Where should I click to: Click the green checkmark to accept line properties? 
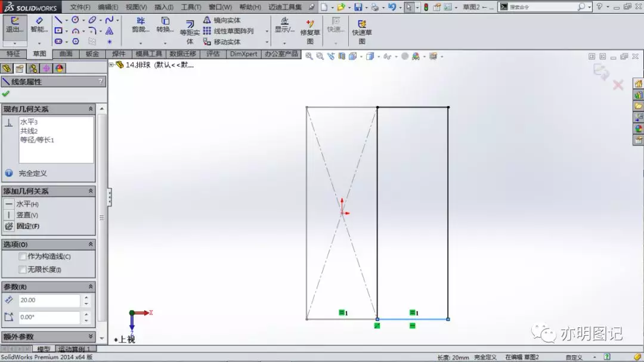coord(6,94)
